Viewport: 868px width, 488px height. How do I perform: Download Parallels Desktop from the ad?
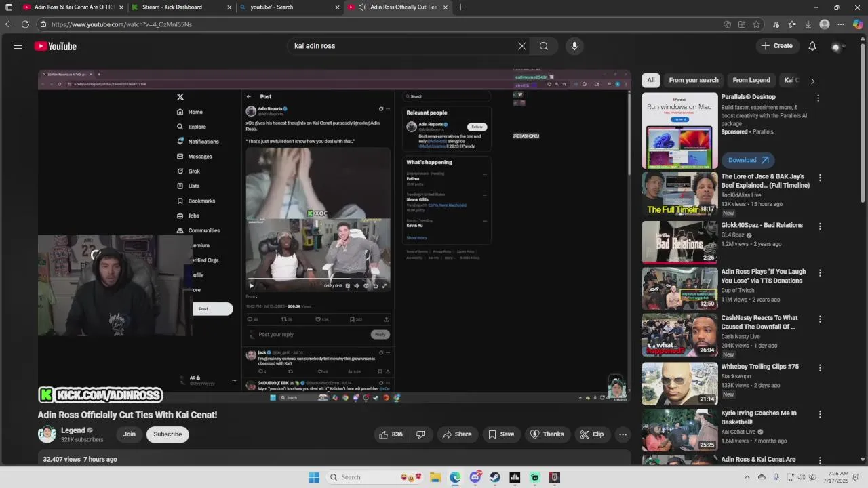748,160
